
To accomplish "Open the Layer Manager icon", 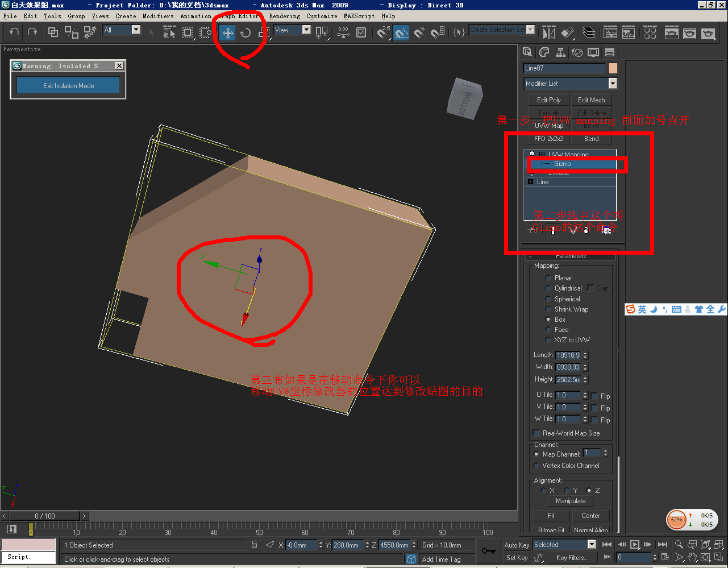I will 589,33.
